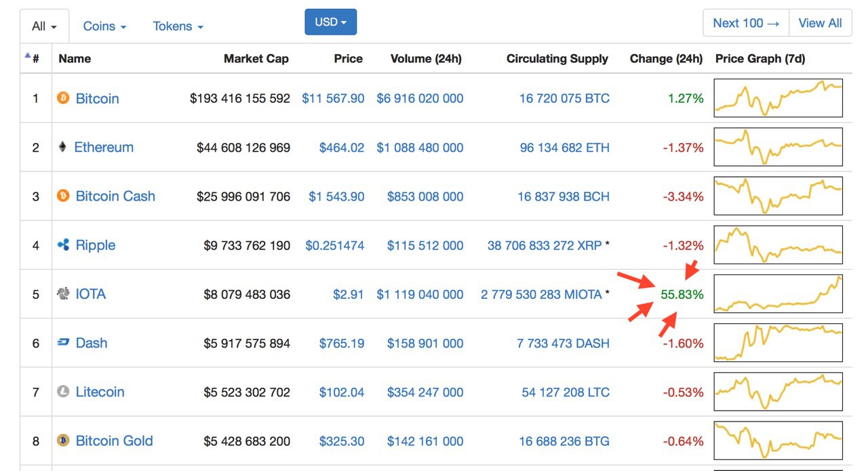Click the Ethereum diamond logo icon
This screenshot has width=868, height=471.
[63, 147]
